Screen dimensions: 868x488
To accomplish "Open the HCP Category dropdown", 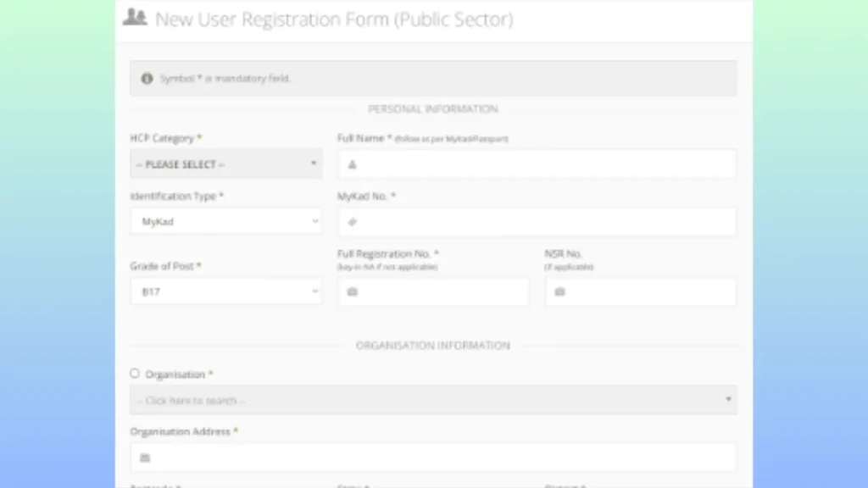I will tap(225, 164).
